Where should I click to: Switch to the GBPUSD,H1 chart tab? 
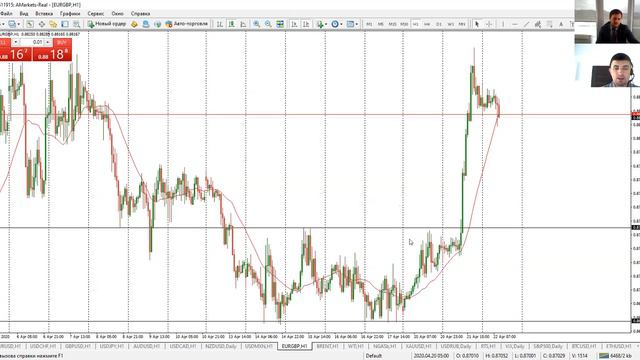[78, 346]
